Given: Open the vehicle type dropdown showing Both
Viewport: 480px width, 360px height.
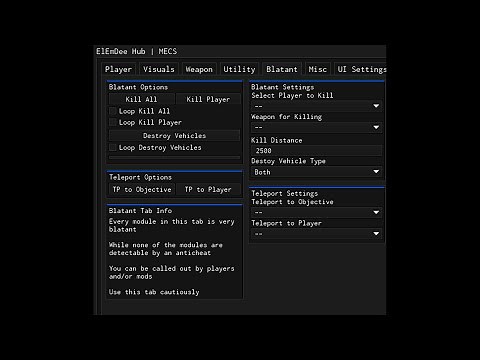Looking at the screenshot, I should [x=316, y=172].
